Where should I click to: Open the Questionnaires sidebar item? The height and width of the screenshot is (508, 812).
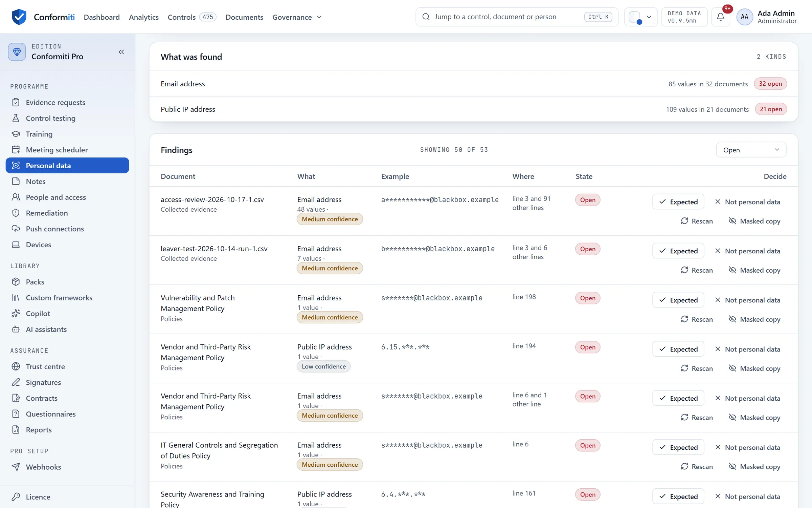click(x=67, y=414)
